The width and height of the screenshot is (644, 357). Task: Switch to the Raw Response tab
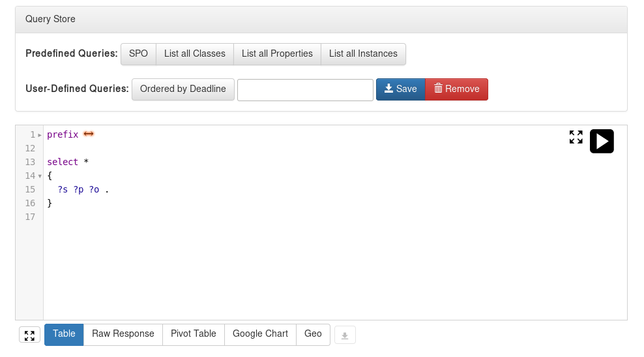point(123,334)
